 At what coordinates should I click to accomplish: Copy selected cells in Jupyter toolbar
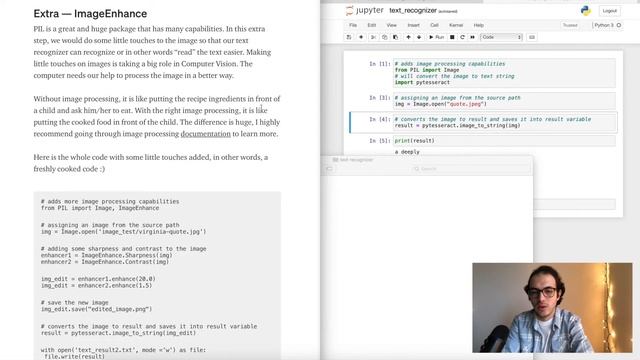pyautogui.click(x=384, y=37)
